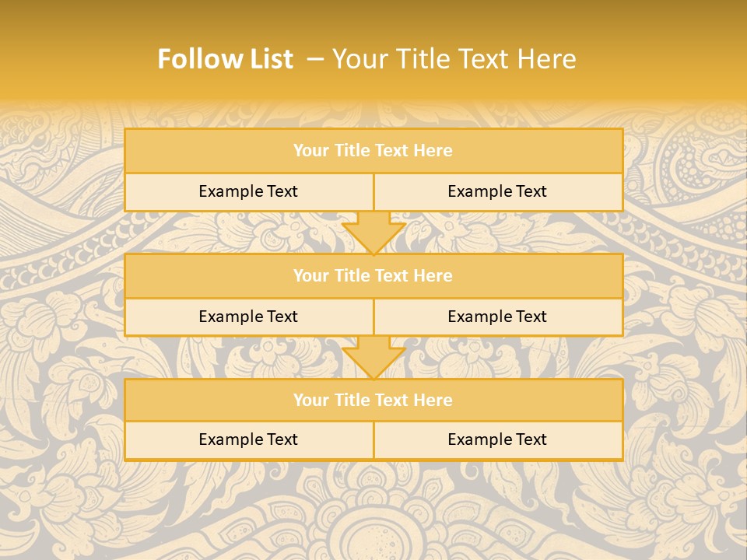The height and width of the screenshot is (560, 747).
Task: Click the left 'Example Text' cell in top block
Action: tap(249, 192)
